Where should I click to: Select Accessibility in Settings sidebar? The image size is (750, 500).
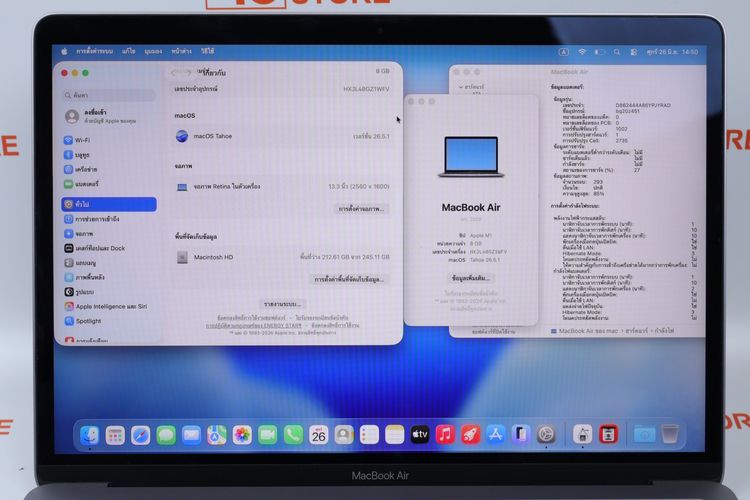pos(109,219)
